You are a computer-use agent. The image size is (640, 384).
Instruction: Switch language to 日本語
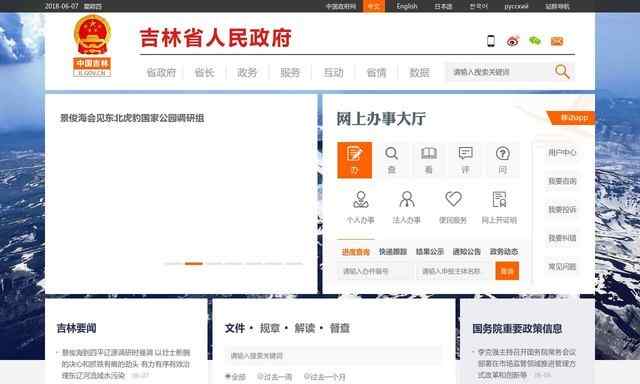(443, 6)
